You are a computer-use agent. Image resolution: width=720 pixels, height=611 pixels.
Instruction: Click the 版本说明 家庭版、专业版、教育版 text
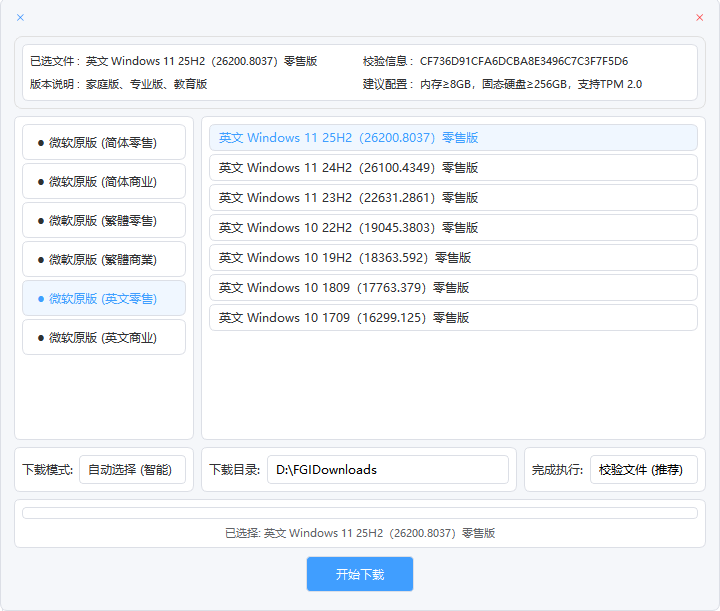tap(146, 84)
